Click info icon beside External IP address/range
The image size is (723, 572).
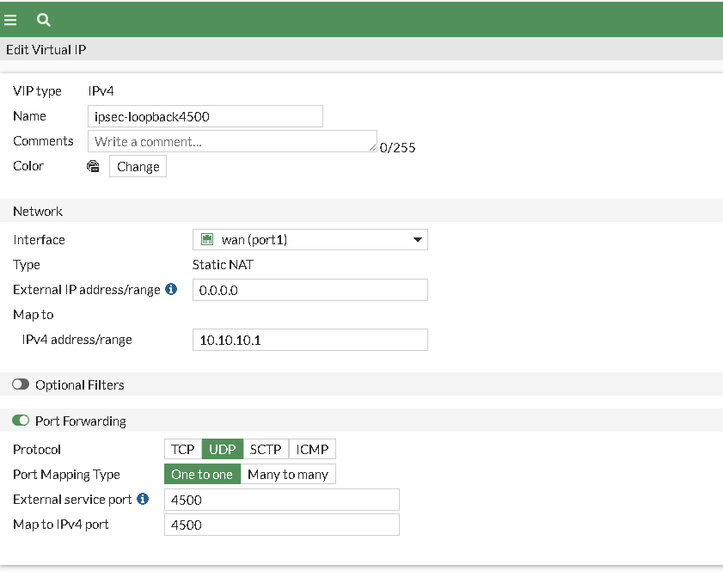pyautogui.click(x=171, y=290)
